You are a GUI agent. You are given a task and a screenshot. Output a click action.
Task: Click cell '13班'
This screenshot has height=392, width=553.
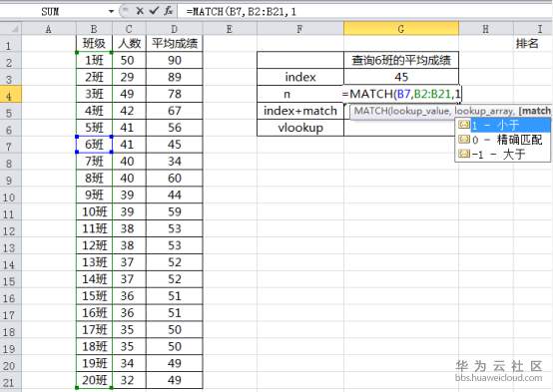94,262
